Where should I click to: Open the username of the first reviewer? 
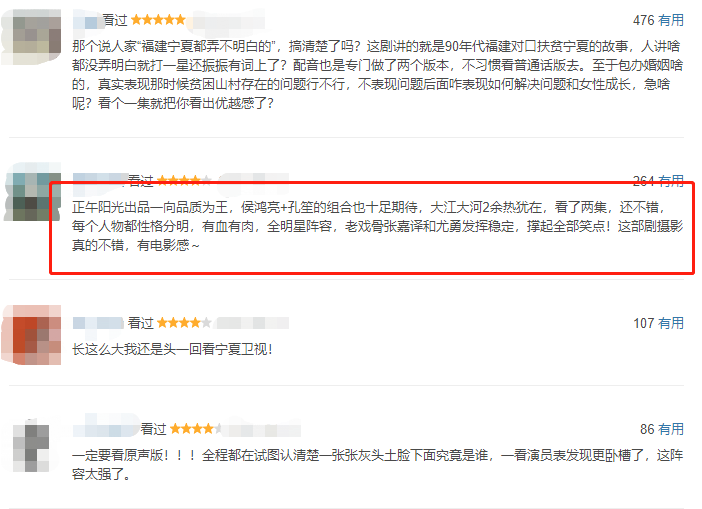pos(87,21)
